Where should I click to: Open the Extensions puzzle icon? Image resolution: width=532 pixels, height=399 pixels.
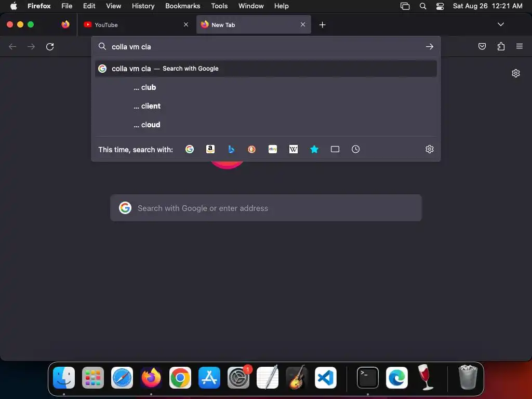[x=501, y=46]
